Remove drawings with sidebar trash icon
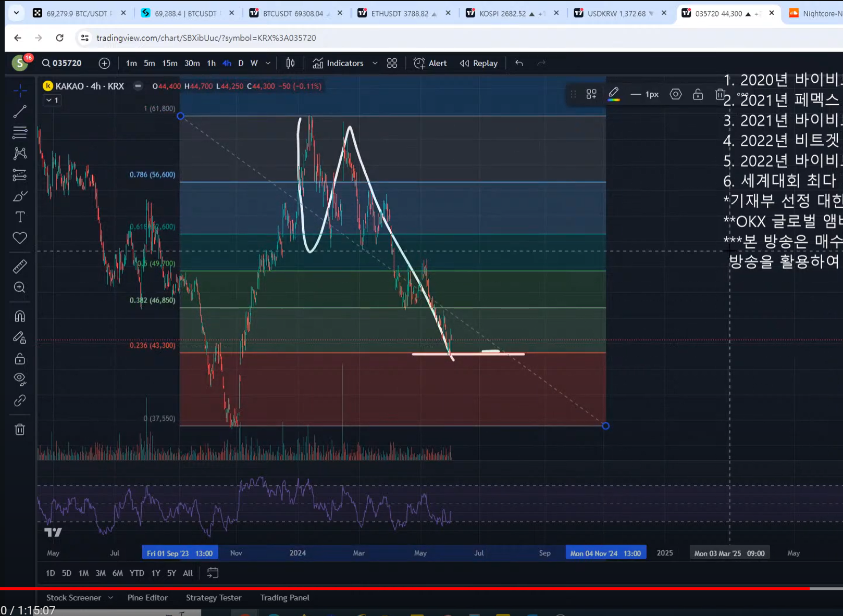Image resolution: width=843 pixels, height=616 pixels. pyautogui.click(x=20, y=429)
